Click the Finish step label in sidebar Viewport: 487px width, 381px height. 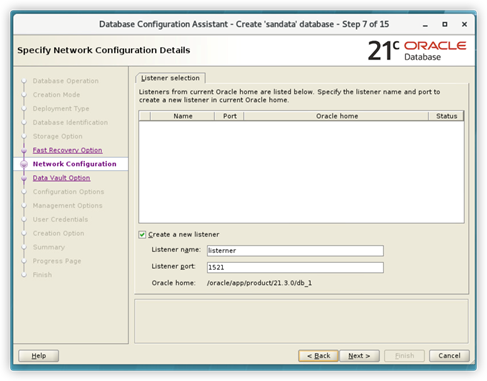(42, 275)
